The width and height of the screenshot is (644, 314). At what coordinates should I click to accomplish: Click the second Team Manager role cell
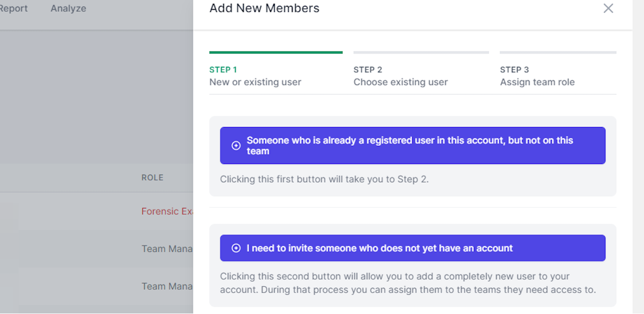coord(167,286)
